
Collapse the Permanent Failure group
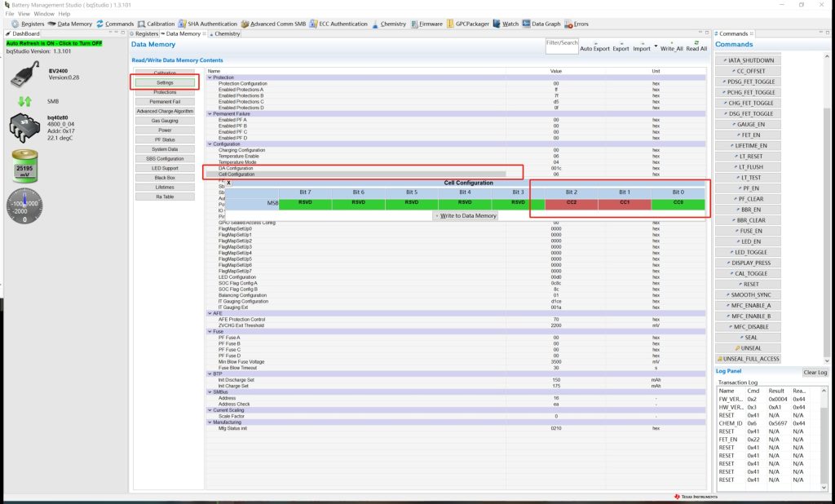[210, 113]
